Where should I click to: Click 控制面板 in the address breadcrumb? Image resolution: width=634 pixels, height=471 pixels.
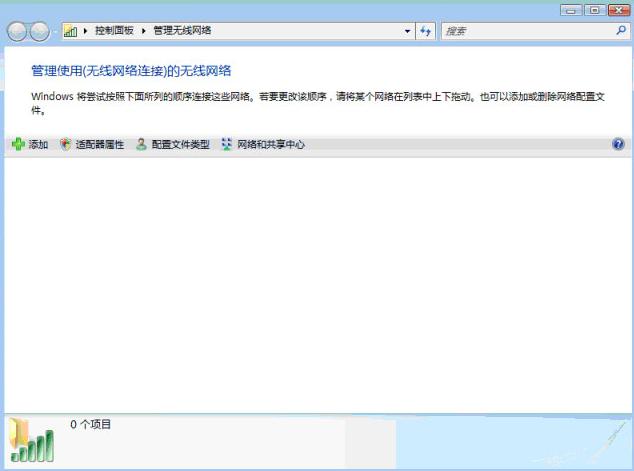point(114,30)
